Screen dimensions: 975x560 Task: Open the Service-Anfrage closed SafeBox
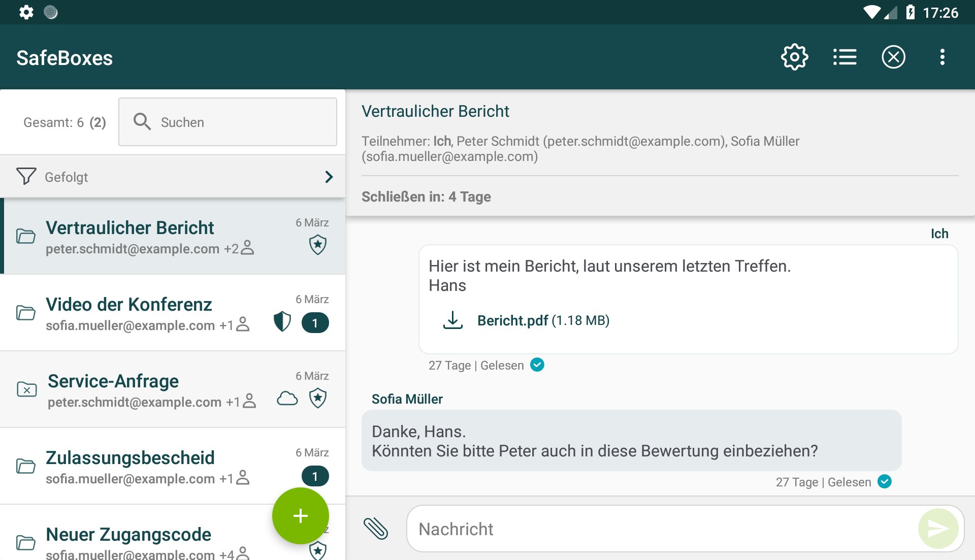(113, 381)
